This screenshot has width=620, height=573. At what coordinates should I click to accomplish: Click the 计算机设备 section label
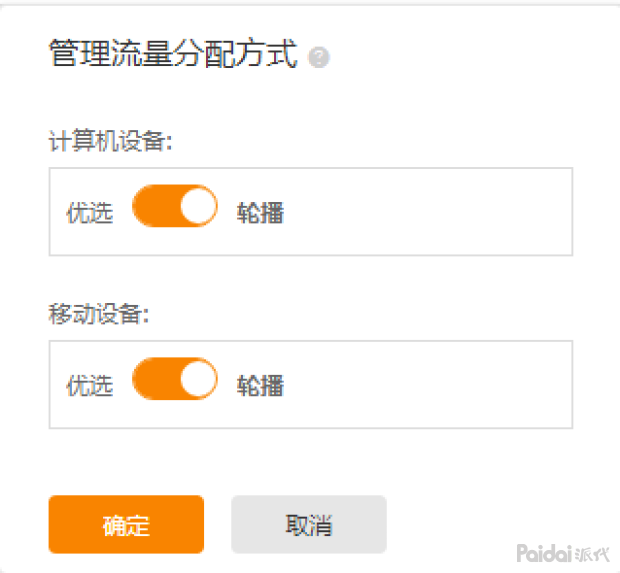pyautogui.click(x=110, y=142)
